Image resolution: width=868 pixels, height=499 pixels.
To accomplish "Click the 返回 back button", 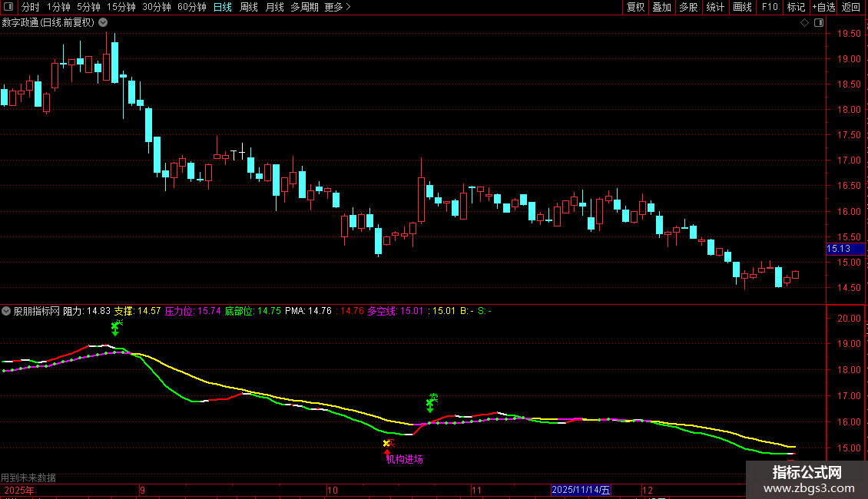I will [851, 7].
